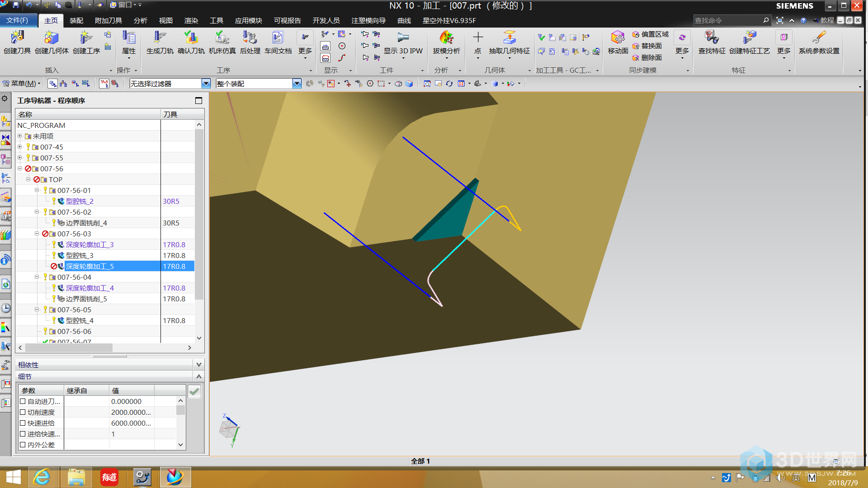Click 更多 in the 同步建模 group
This screenshot has height=488, width=868.
click(x=682, y=44)
